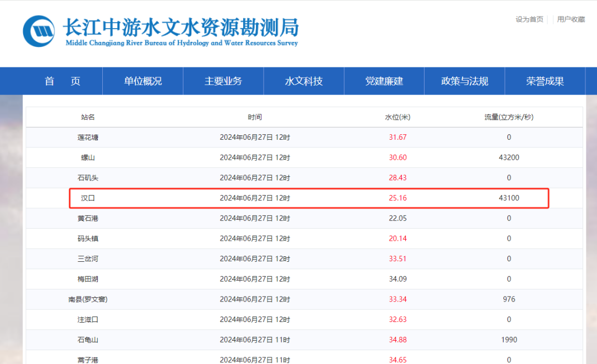Viewport: 597px width, 364px height.
Task: Click the 站名 column header
Action: [88, 117]
